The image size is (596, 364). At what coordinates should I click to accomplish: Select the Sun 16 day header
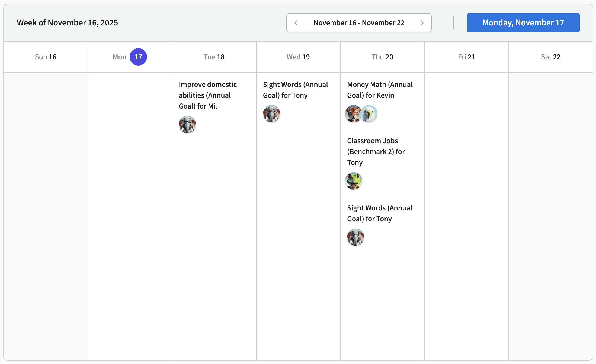(46, 57)
